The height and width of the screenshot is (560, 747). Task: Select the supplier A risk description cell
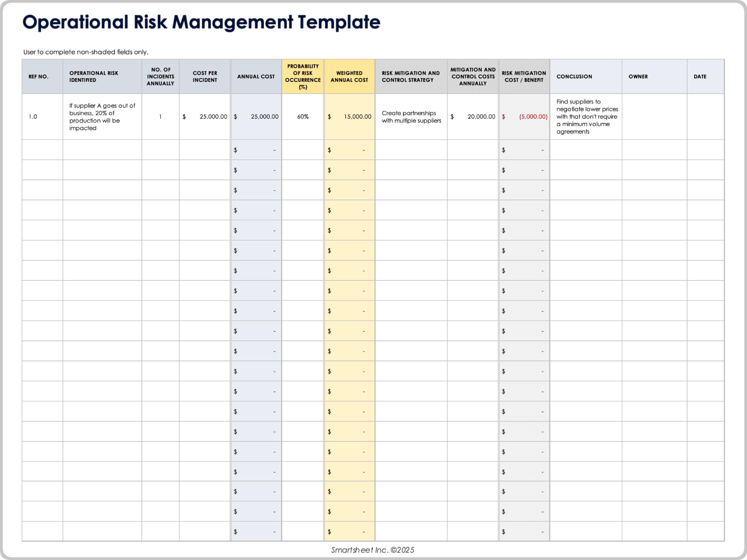click(x=102, y=116)
